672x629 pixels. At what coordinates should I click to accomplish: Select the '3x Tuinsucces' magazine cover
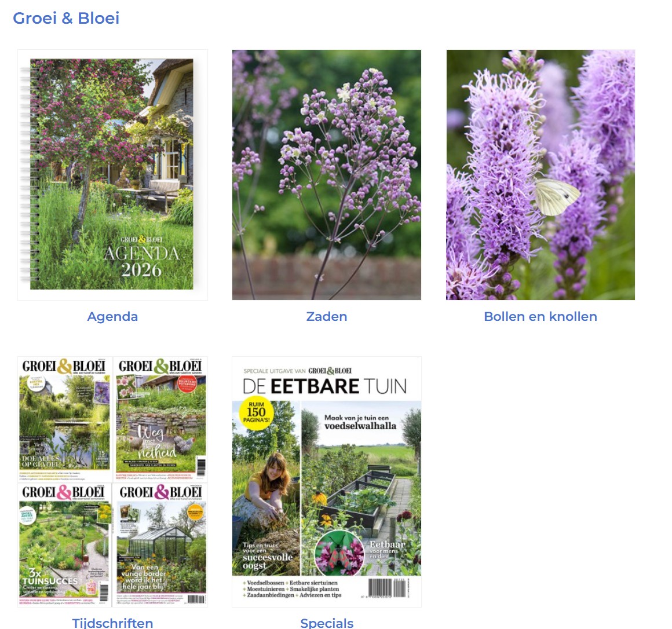click(x=64, y=544)
